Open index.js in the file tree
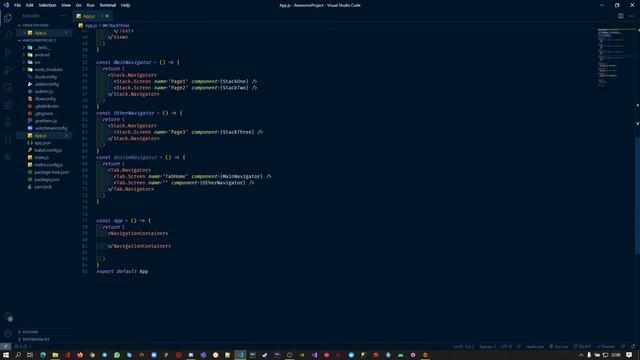Image resolution: width=640 pixels, height=360 pixels. (45, 158)
